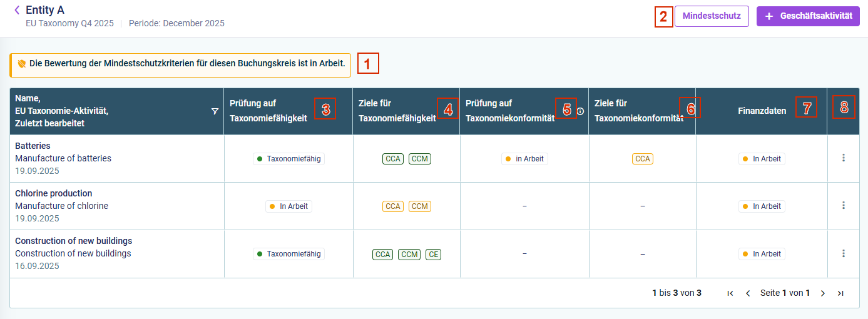This screenshot has height=319, width=868.
Task: Go to next page of table
Action: (x=823, y=293)
